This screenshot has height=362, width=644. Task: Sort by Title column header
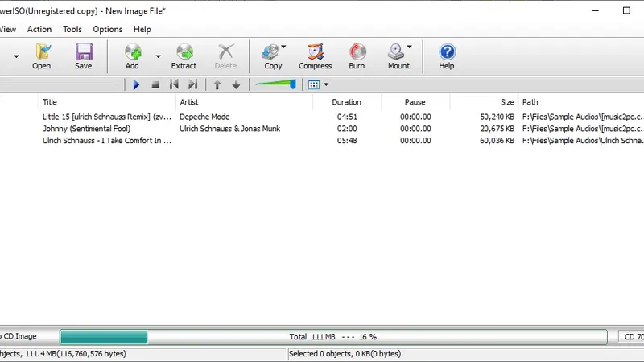[x=108, y=102]
